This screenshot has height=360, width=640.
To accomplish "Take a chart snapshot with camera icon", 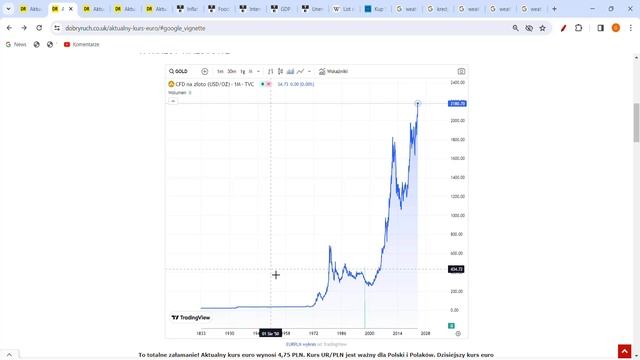I will [461, 71].
